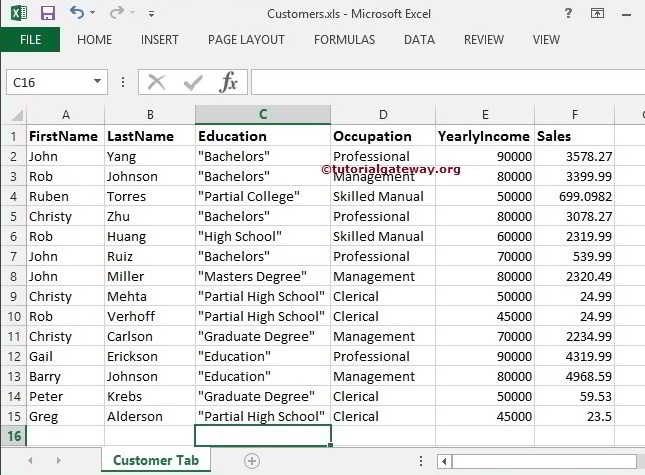
Task: Click previous sheet navigation arrow
Action: (30, 461)
